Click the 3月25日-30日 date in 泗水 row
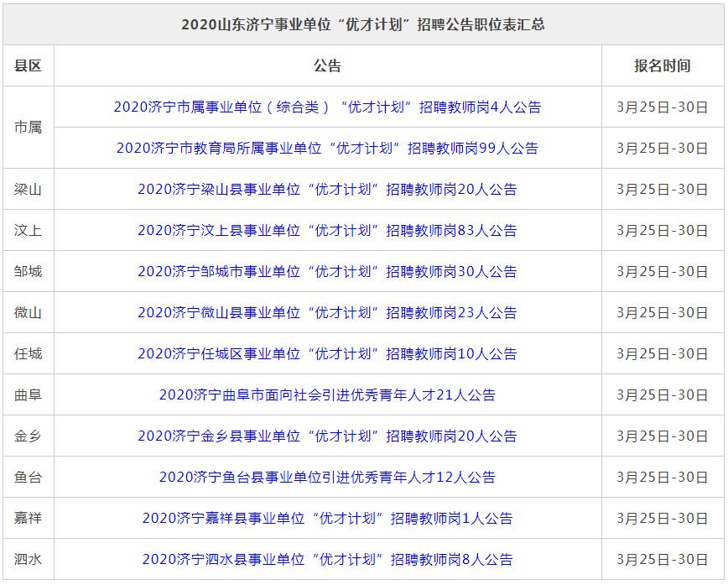728x585 pixels. pos(663,559)
